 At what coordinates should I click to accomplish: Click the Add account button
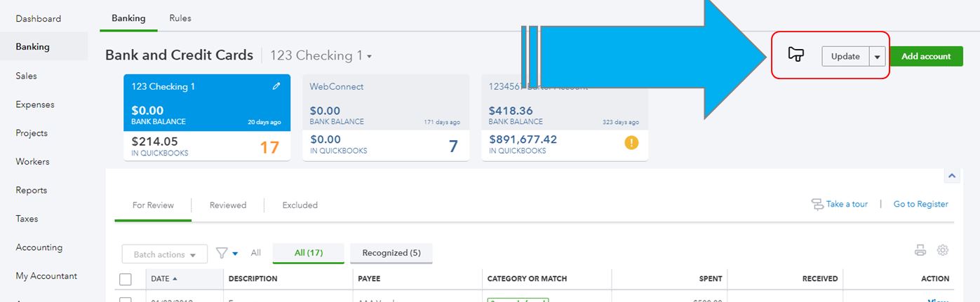pyautogui.click(x=926, y=57)
